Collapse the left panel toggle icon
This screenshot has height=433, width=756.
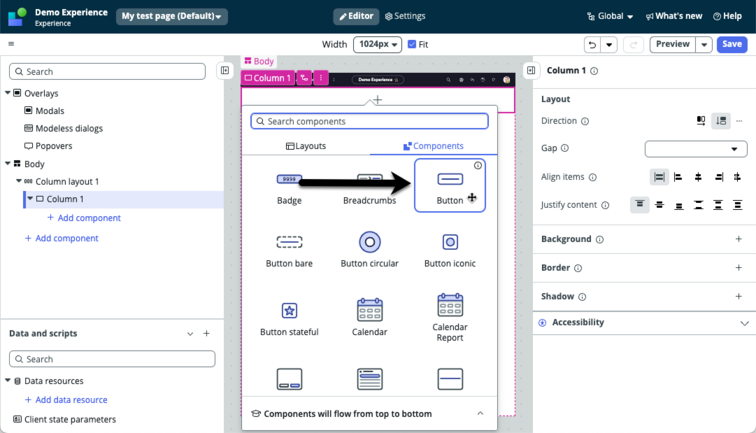click(225, 70)
